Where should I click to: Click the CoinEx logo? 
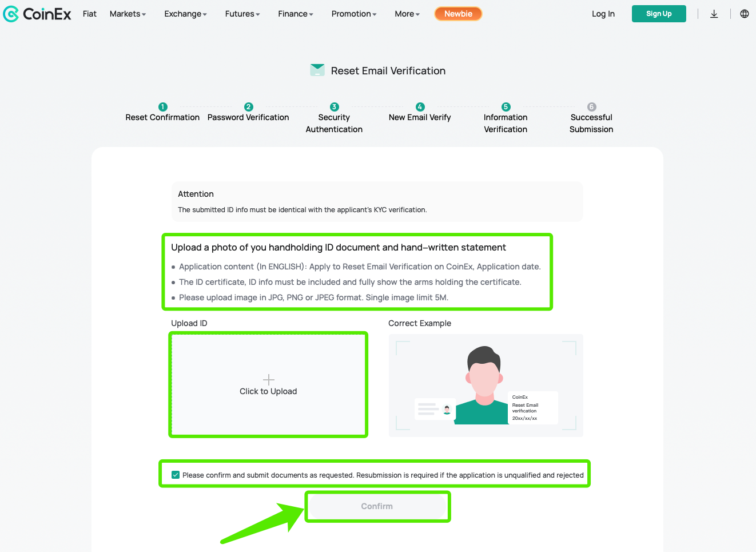(37, 14)
